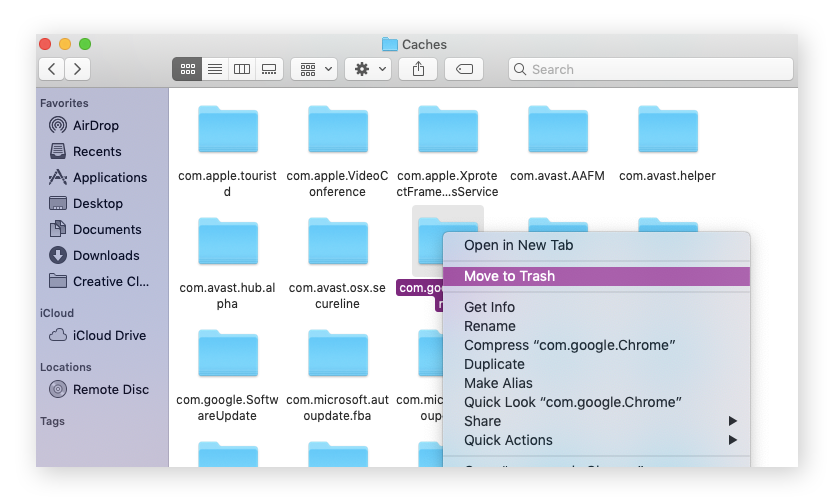Click the Share toolbar icon
The image size is (833, 500).
[418, 69]
